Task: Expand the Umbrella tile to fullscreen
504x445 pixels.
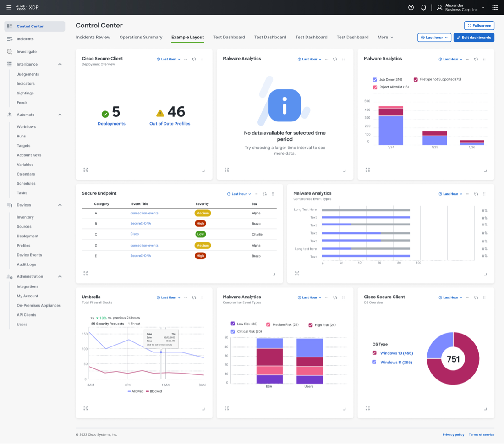Action: click(86, 408)
